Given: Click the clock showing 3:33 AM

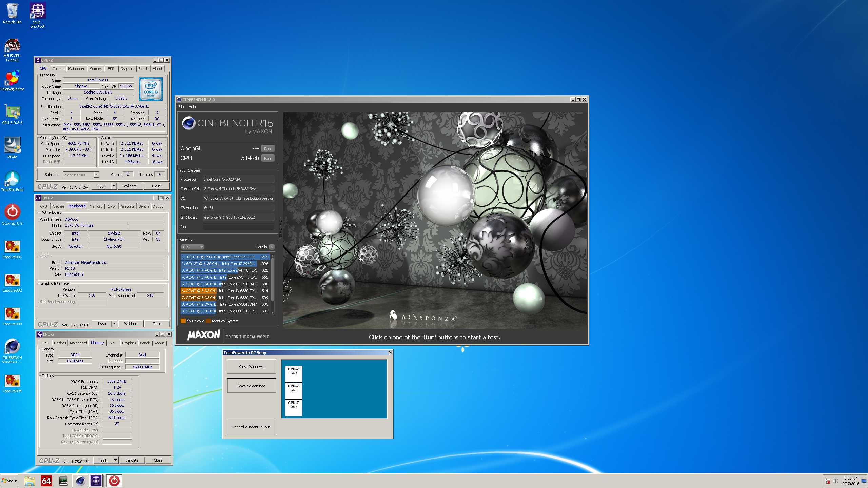Looking at the screenshot, I should click(851, 478).
